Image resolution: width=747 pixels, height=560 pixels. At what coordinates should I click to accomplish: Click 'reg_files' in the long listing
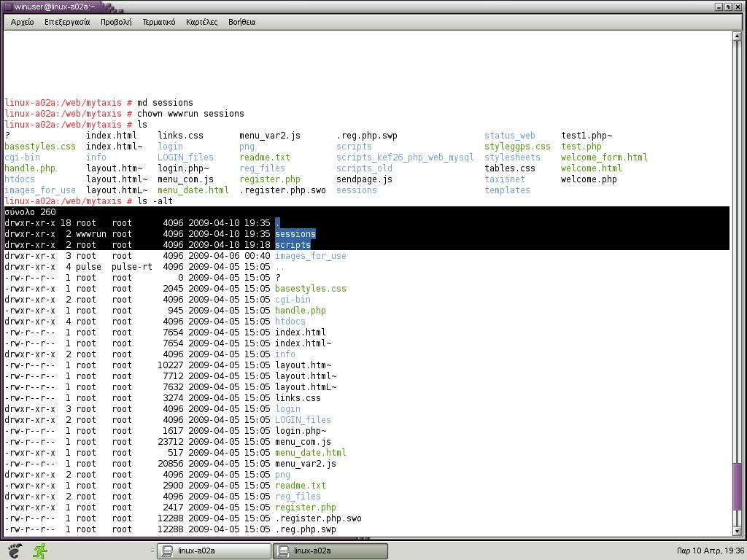point(298,497)
